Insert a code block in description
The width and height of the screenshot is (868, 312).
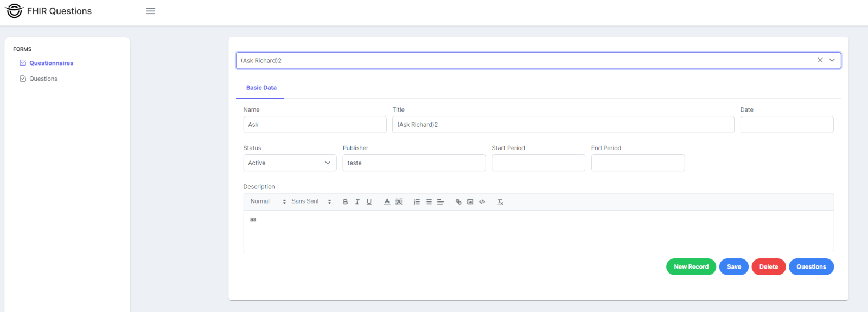click(x=482, y=202)
